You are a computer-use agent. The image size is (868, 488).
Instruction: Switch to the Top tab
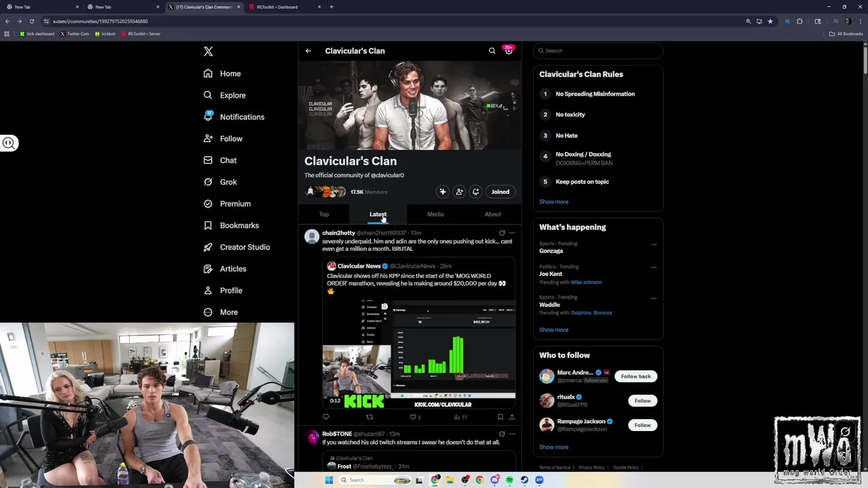click(x=324, y=214)
